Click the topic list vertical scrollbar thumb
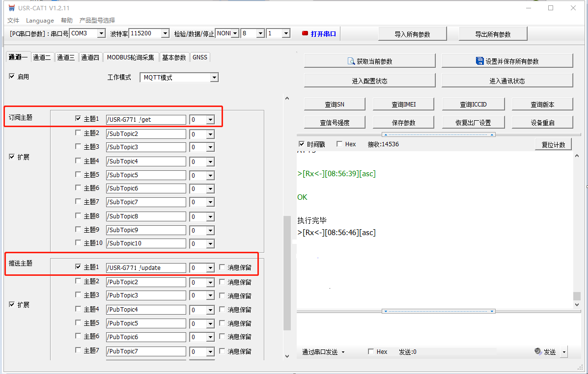 287,272
